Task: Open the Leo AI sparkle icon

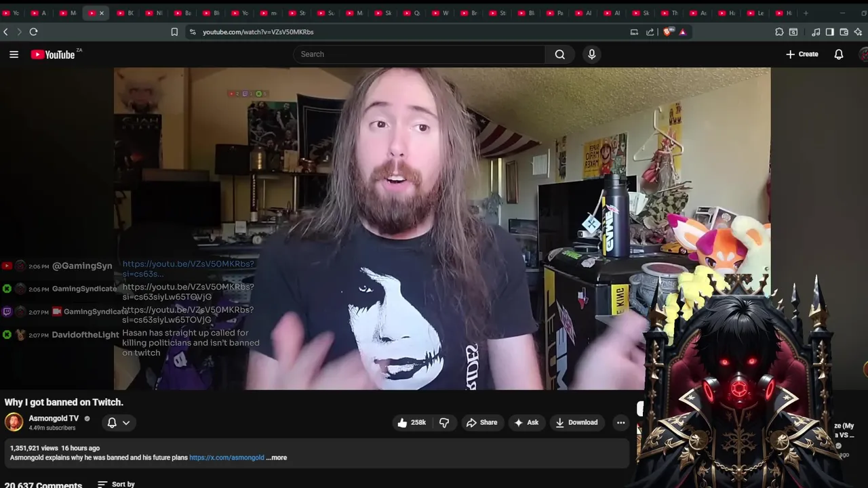Action: click(x=858, y=32)
